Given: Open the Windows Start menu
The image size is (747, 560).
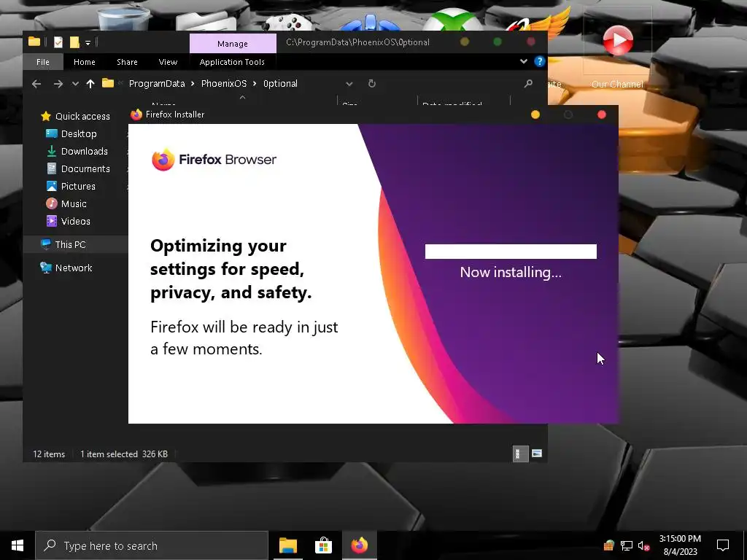Looking at the screenshot, I should [x=18, y=545].
